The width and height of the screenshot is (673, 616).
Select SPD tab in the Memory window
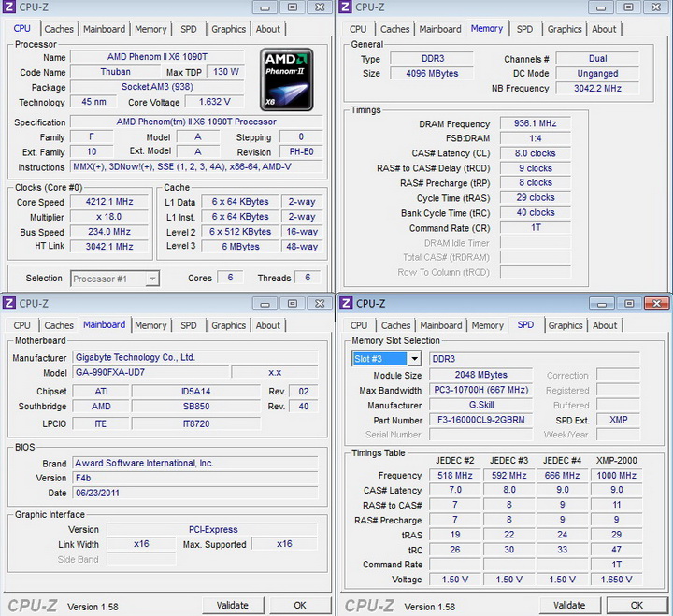524,29
